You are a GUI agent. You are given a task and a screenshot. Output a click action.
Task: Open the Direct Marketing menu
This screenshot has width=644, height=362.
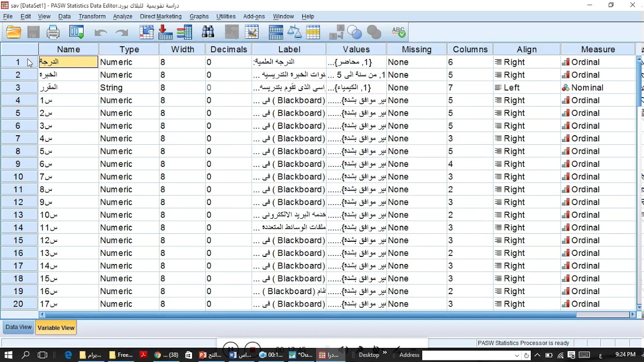pos(160,17)
